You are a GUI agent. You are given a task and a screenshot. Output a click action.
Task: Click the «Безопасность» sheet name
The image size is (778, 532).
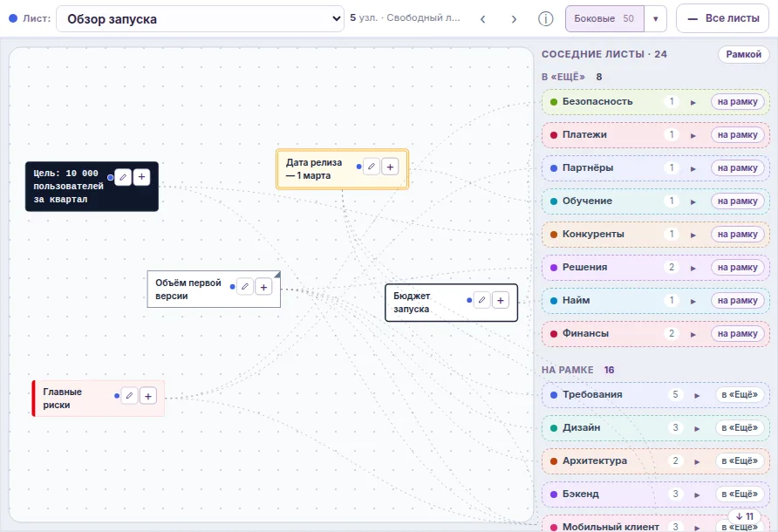tap(597, 101)
